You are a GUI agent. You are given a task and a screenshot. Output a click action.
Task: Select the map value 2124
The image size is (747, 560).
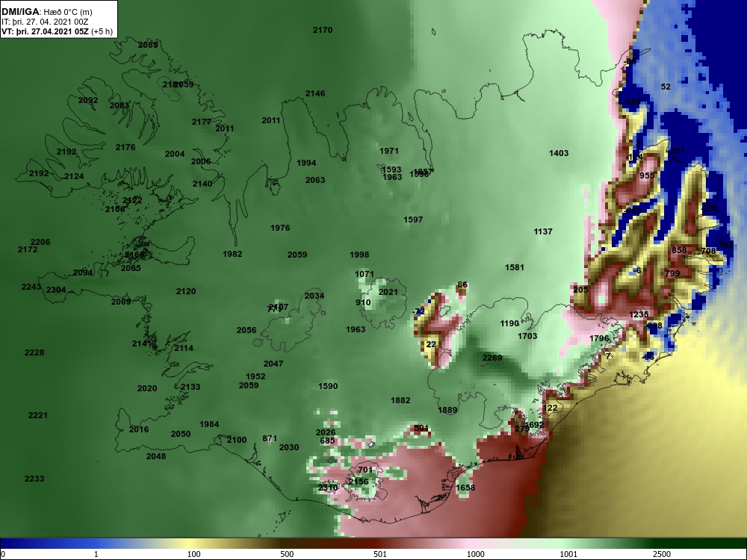(74, 177)
